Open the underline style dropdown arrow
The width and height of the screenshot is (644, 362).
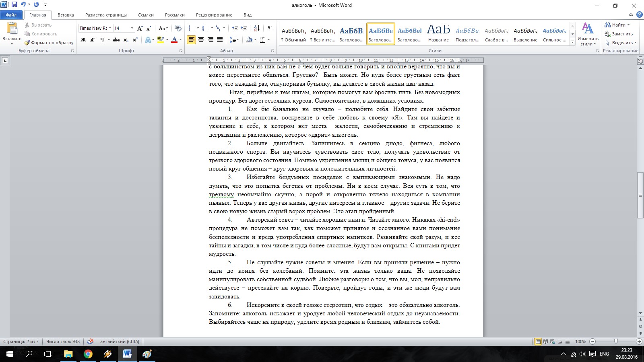click(109, 40)
